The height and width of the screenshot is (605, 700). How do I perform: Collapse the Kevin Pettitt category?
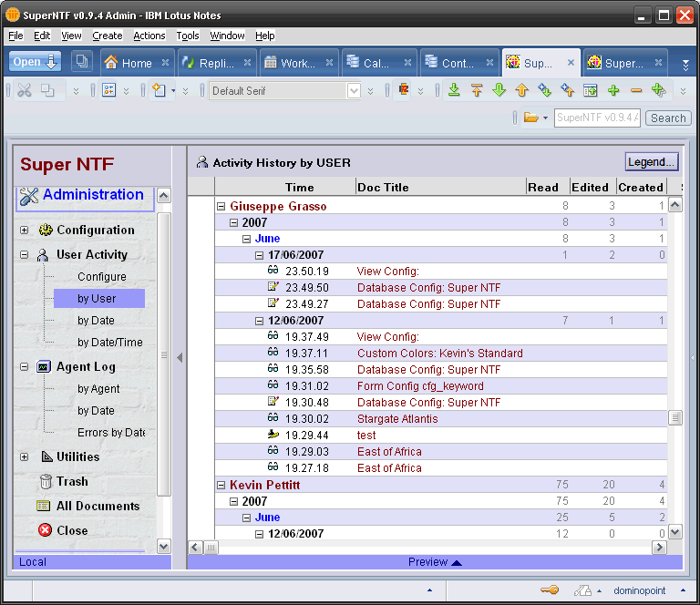pyautogui.click(x=221, y=485)
